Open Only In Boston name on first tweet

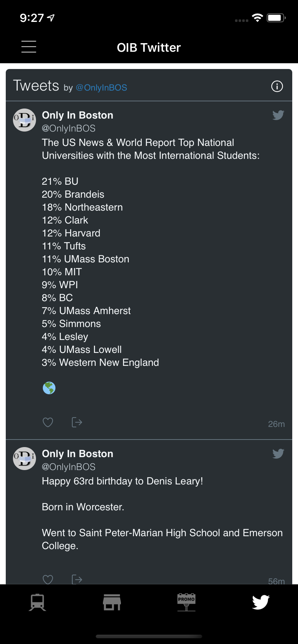click(x=77, y=115)
